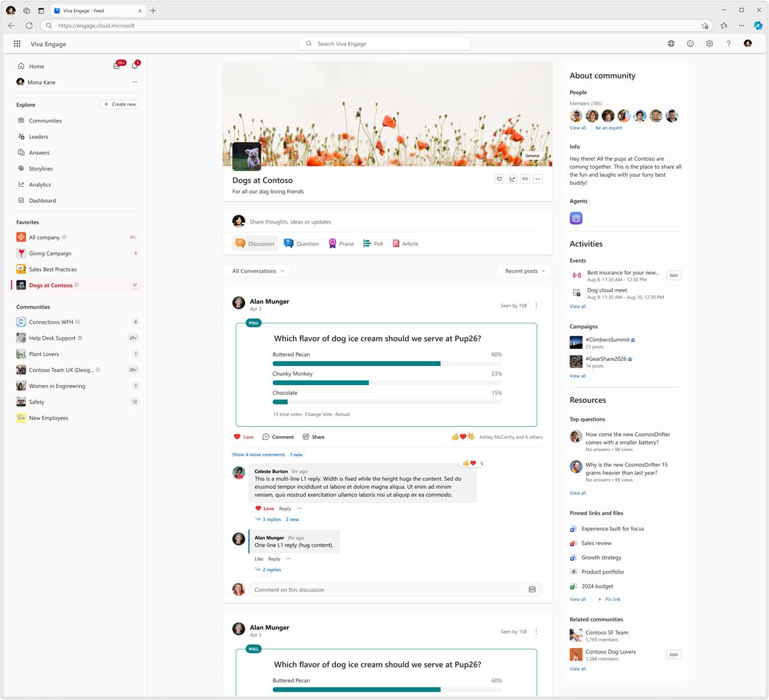Open the Recent posts sort dropdown
769x700 pixels.
click(524, 271)
